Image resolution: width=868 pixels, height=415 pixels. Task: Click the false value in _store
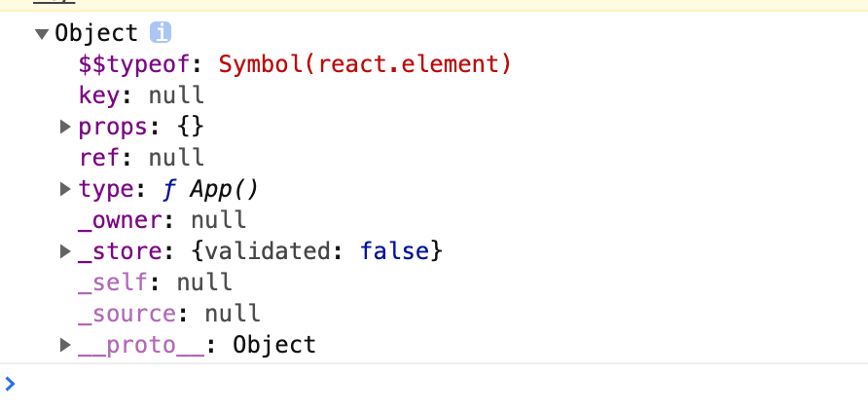(x=395, y=251)
